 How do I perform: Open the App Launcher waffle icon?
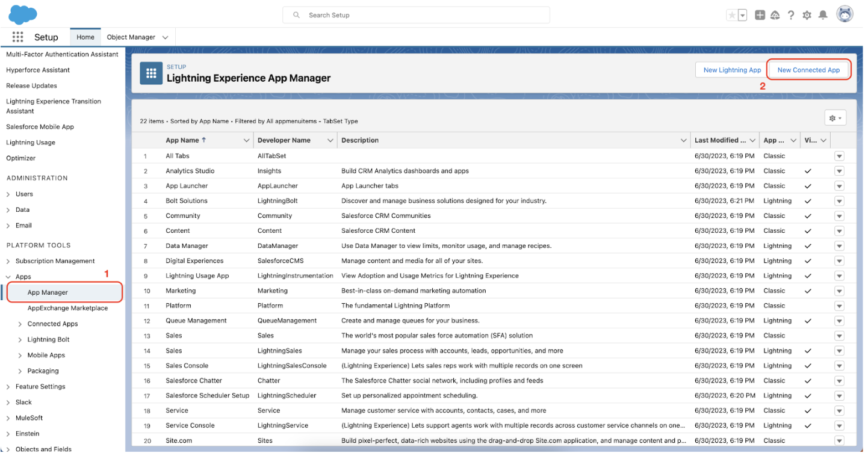[17, 37]
